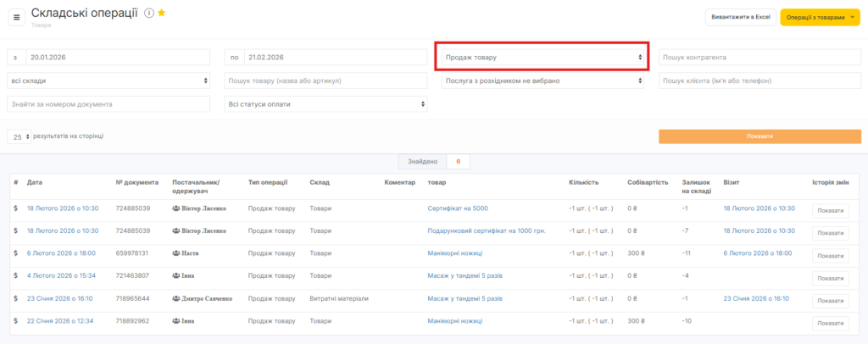868x344 pixels.
Task: Click the info icon beside the page title
Action: (148, 14)
